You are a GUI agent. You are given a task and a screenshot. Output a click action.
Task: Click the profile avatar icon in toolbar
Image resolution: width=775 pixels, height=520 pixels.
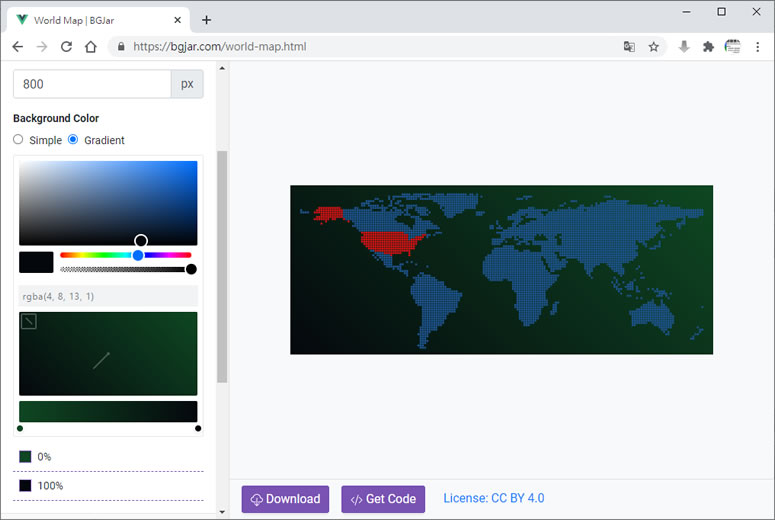pyautogui.click(x=732, y=47)
